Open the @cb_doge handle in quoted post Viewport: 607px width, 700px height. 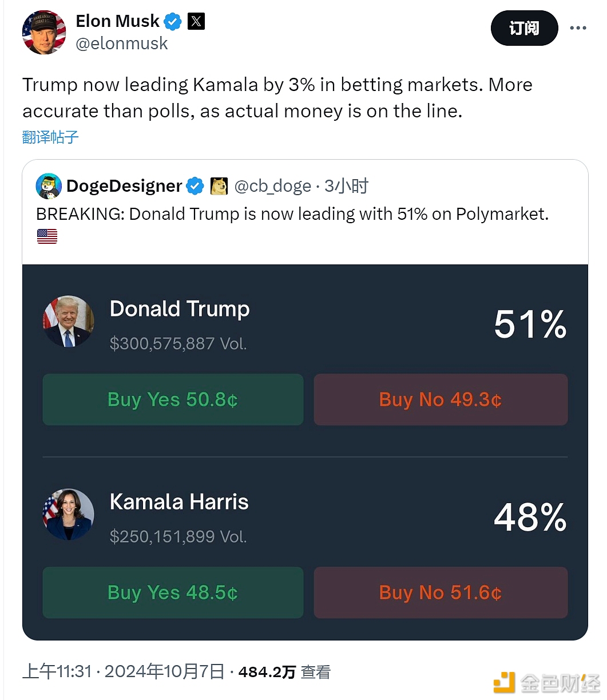273,186
